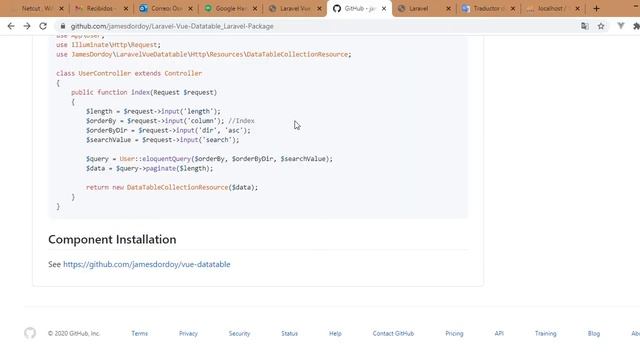Click the 'class UserController extends Controller' line

pyautogui.click(x=129, y=73)
